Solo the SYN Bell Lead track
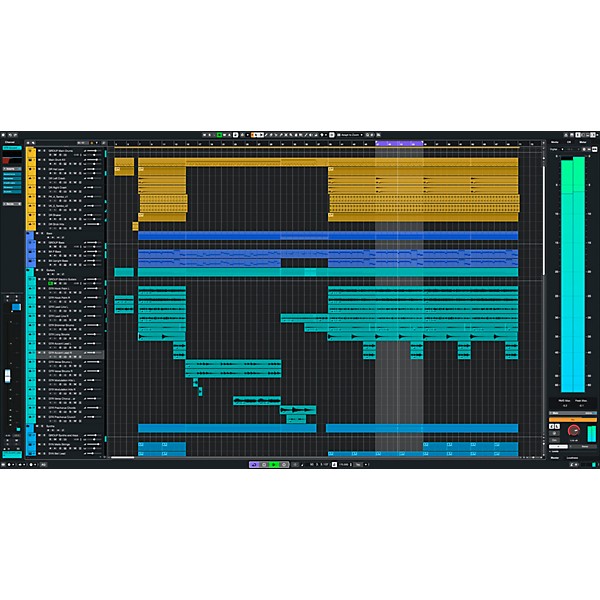The height and width of the screenshot is (600, 600). [44, 454]
